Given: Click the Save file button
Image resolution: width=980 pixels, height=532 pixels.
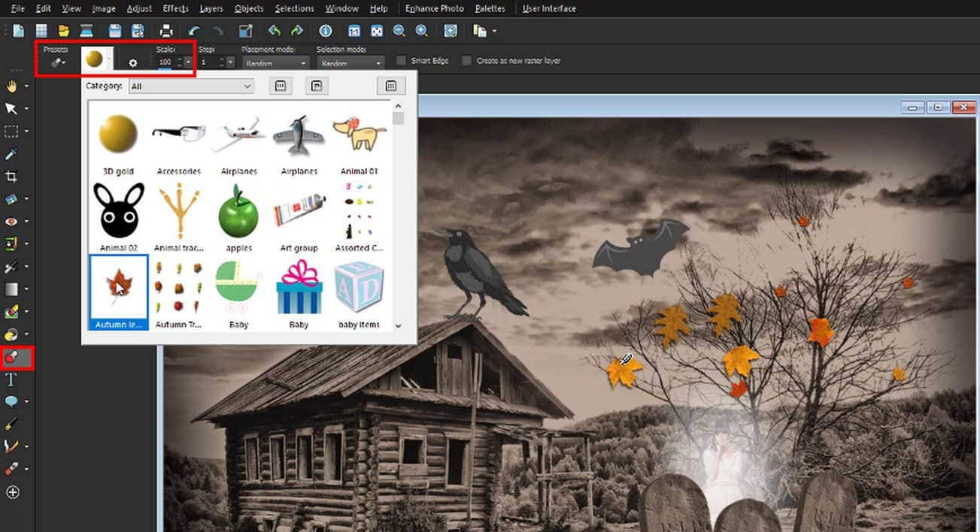Looking at the screenshot, I should pos(114,31).
